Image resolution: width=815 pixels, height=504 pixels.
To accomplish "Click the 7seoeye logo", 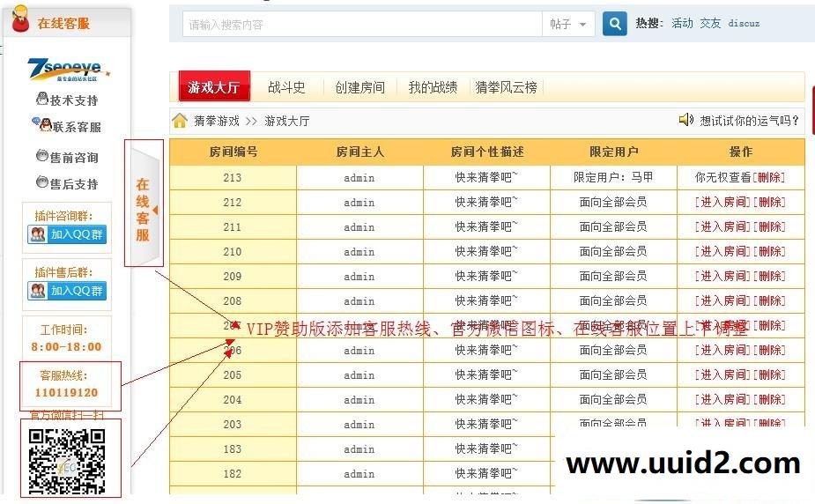I will [x=69, y=69].
